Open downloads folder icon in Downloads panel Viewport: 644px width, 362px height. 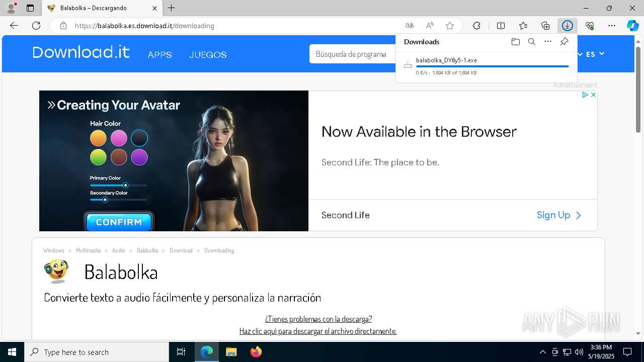click(515, 42)
